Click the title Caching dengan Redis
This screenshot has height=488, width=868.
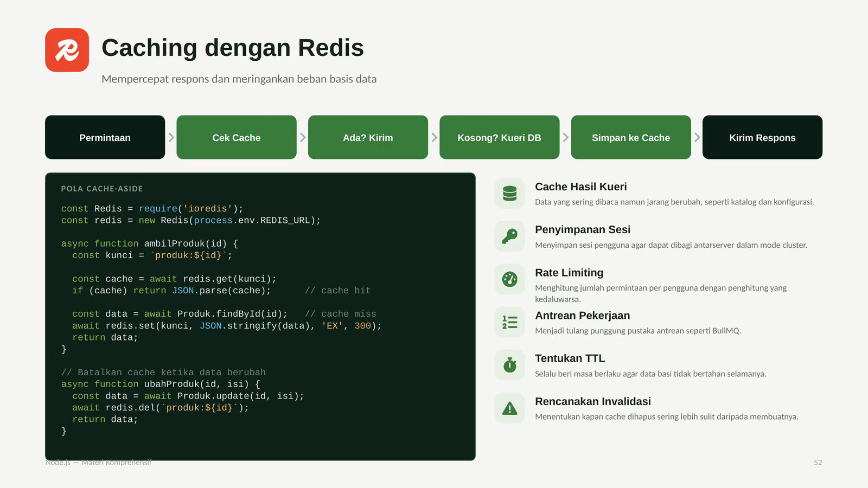(x=233, y=48)
